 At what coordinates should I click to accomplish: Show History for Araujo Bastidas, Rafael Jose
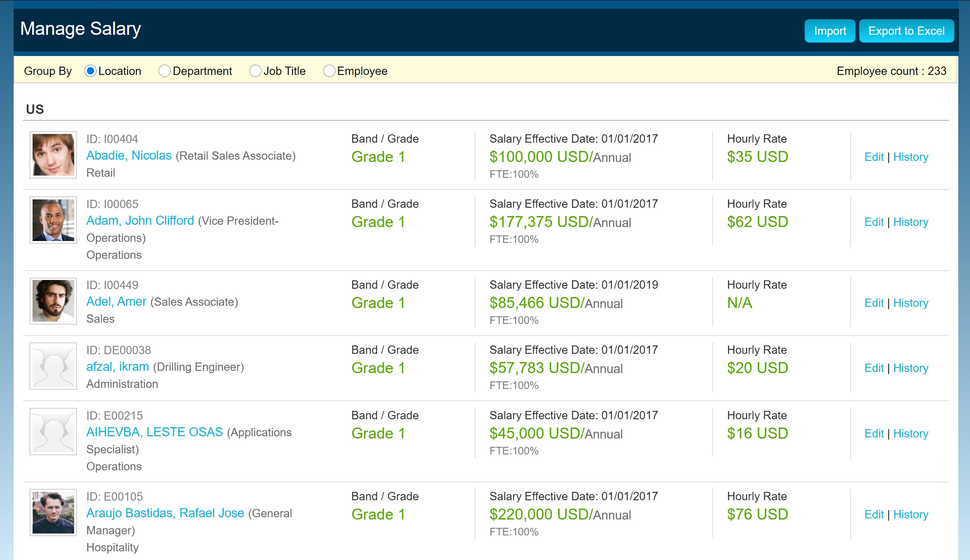pos(910,515)
